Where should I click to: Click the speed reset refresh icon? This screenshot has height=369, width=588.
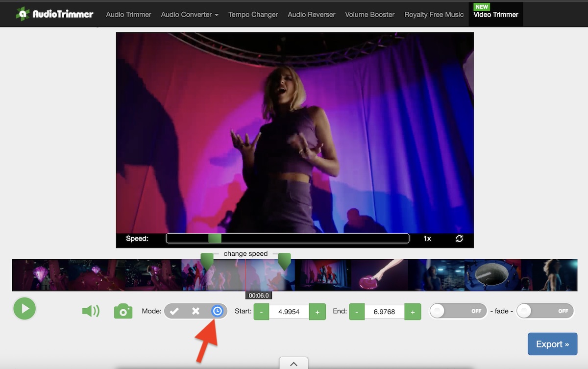coord(459,239)
